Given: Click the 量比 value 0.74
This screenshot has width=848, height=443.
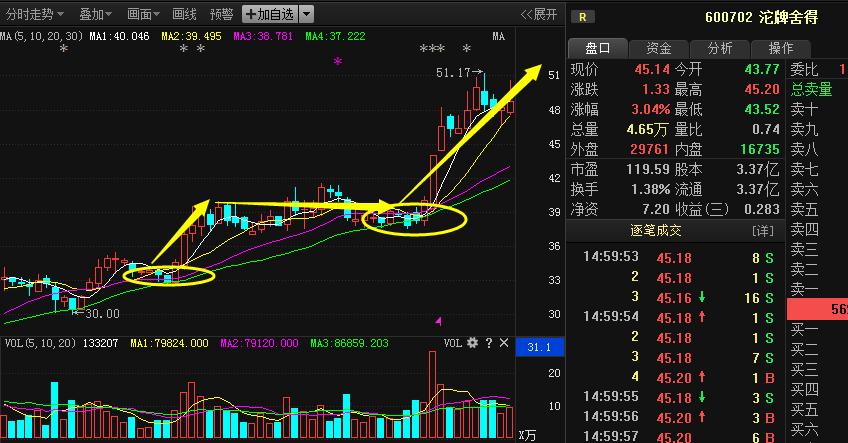Looking at the screenshot, I should 766,129.
